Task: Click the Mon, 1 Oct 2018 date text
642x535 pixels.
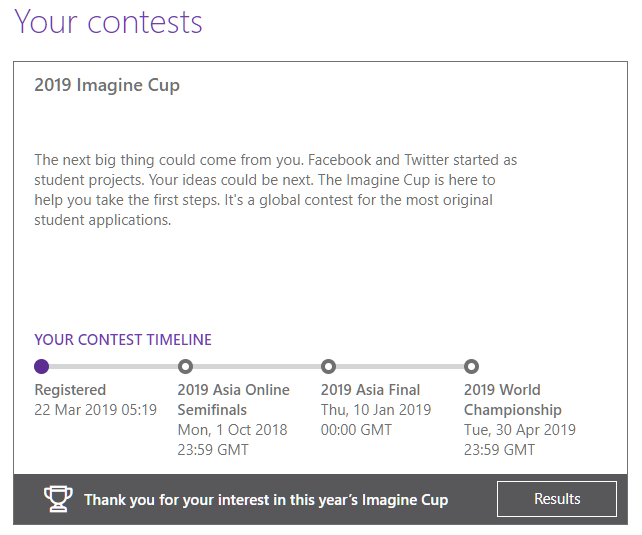Action: click(232, 430)
